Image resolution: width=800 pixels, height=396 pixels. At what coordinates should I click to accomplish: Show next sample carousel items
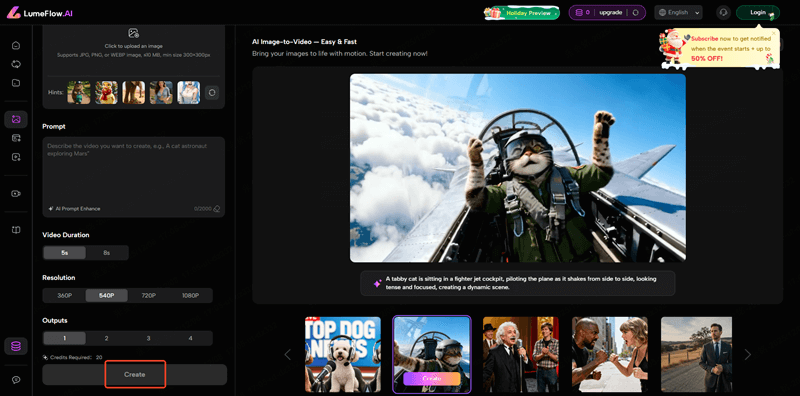(x=747, y=354)
